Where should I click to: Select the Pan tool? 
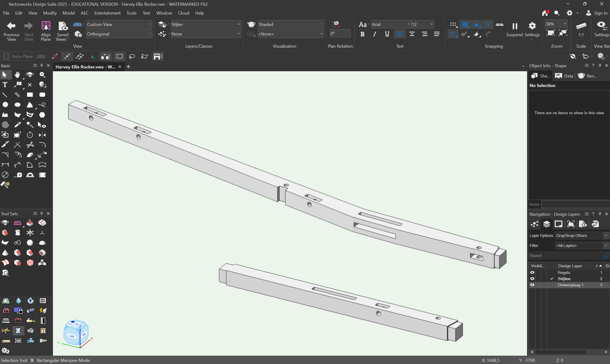[17, 75]
